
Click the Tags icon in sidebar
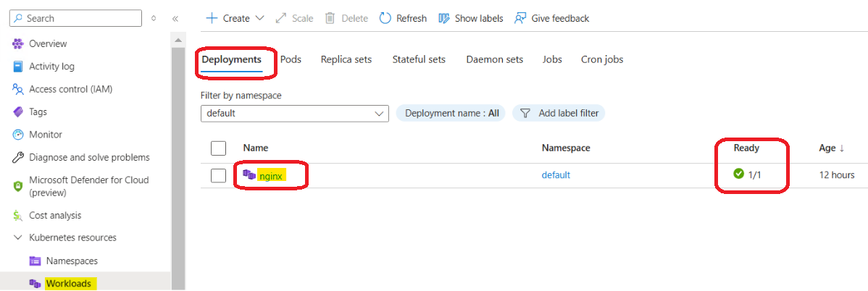coord(18,112)
